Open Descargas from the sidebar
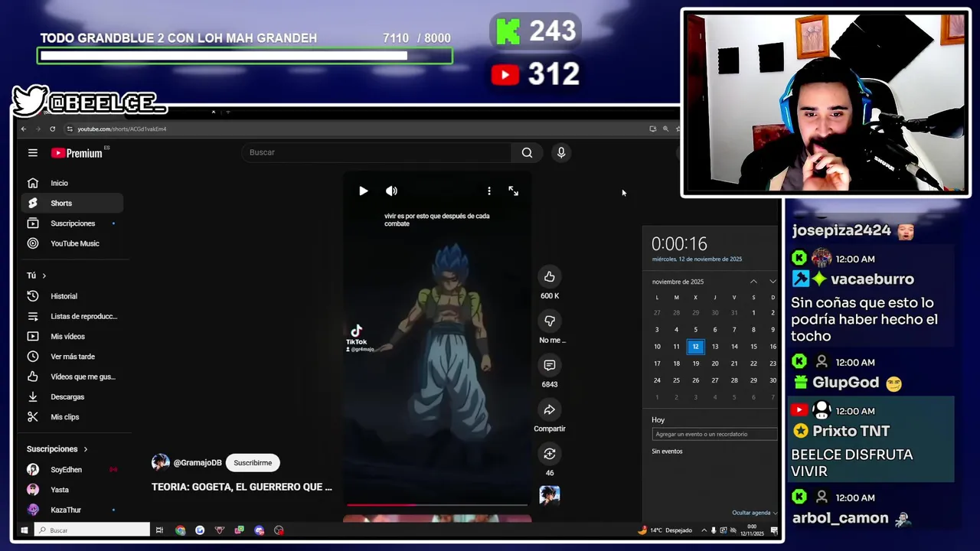 pyautogui.click(x=72, y=396)
